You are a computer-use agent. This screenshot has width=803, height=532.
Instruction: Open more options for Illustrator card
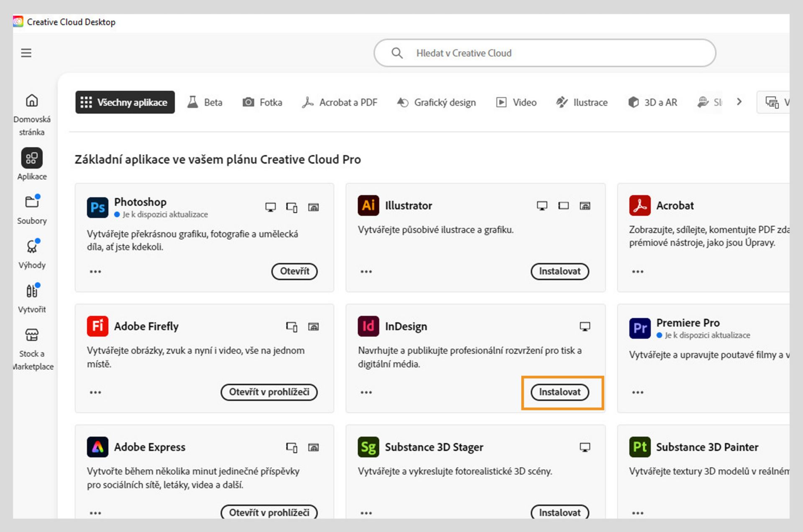(366, 271)
